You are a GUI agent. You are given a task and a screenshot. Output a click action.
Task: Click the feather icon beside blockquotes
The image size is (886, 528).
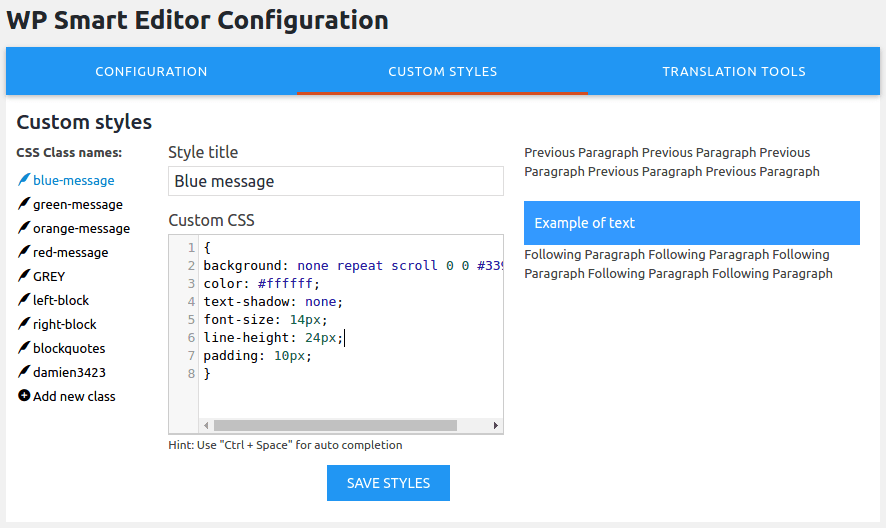tap(24, 348)
